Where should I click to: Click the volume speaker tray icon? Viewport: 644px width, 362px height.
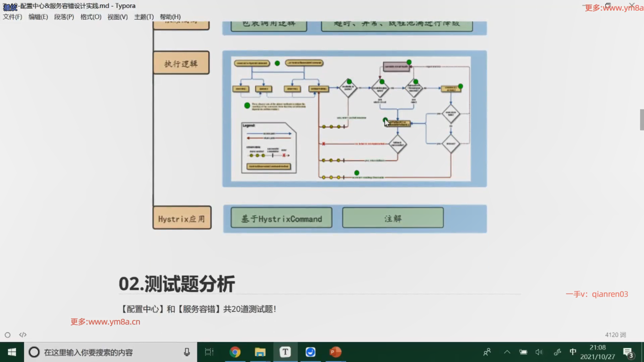pyautogui.click(x=539, y=352)
